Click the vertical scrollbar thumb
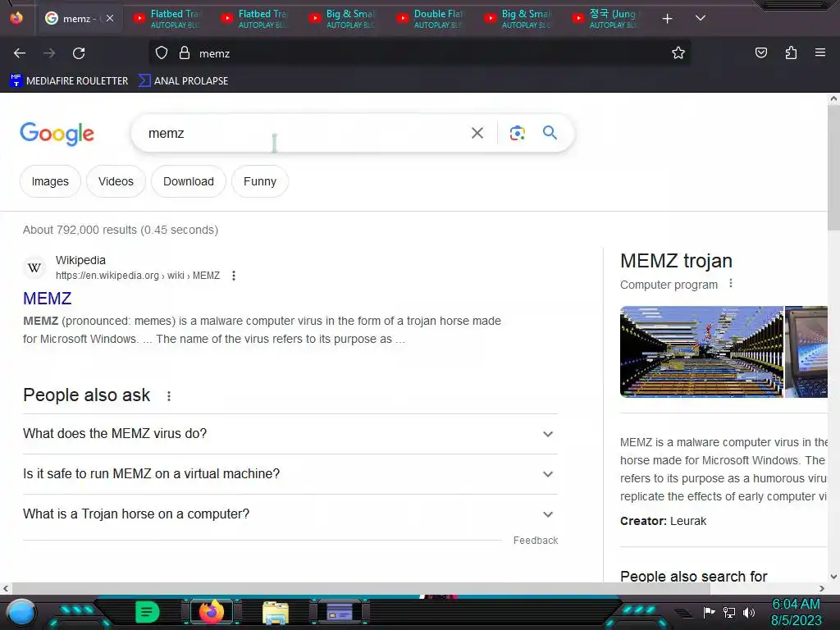The image size is (840, 630). 833,169
